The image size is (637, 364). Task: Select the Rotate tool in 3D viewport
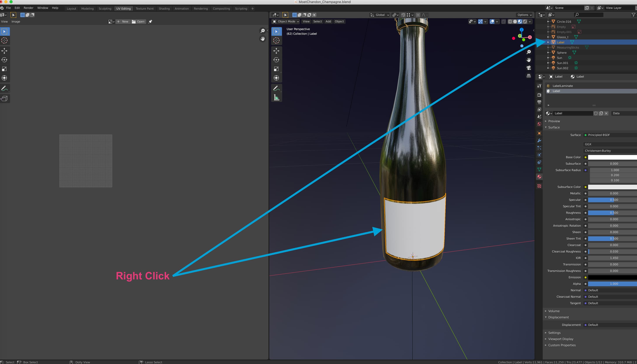point(276,60)
